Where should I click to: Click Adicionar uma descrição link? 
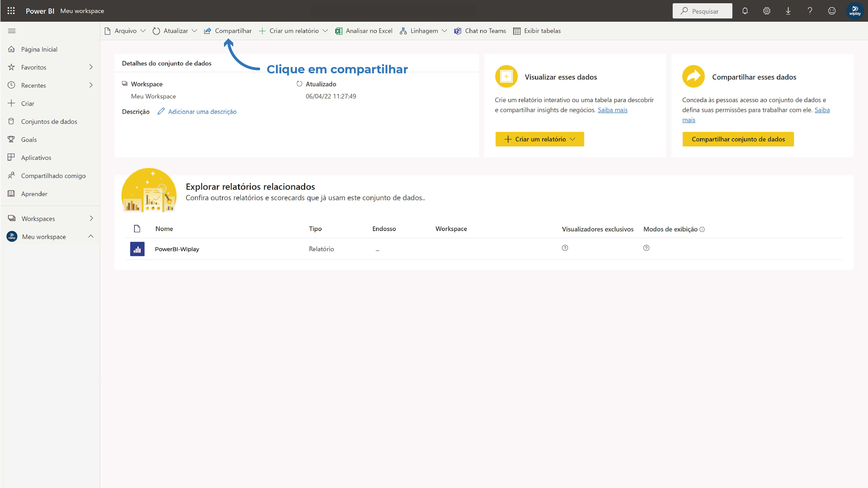click(202, 111)
